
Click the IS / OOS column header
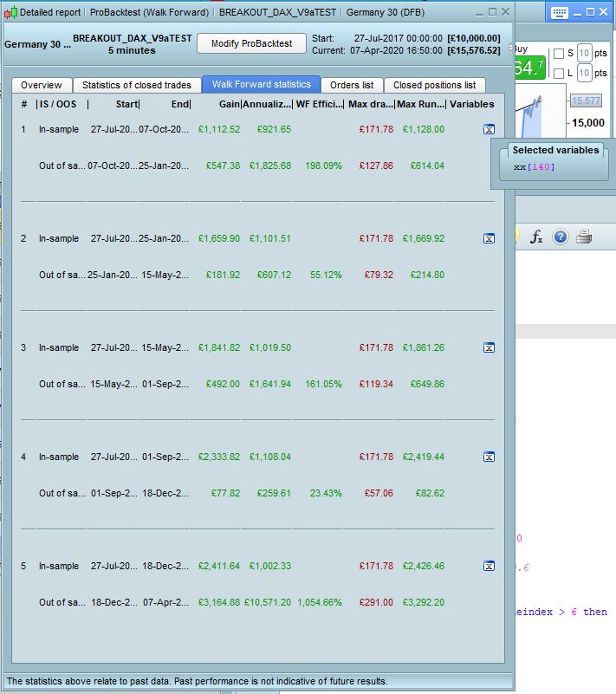[x=57, y=104]
